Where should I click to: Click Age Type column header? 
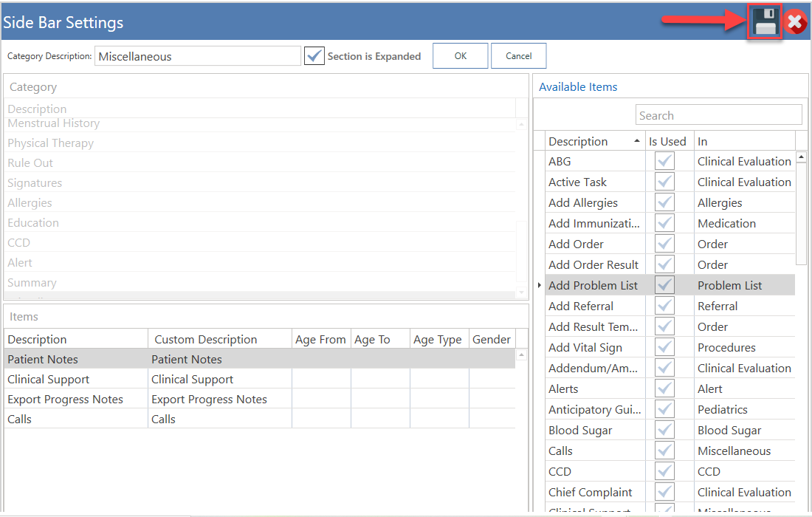tap(439, 339)
